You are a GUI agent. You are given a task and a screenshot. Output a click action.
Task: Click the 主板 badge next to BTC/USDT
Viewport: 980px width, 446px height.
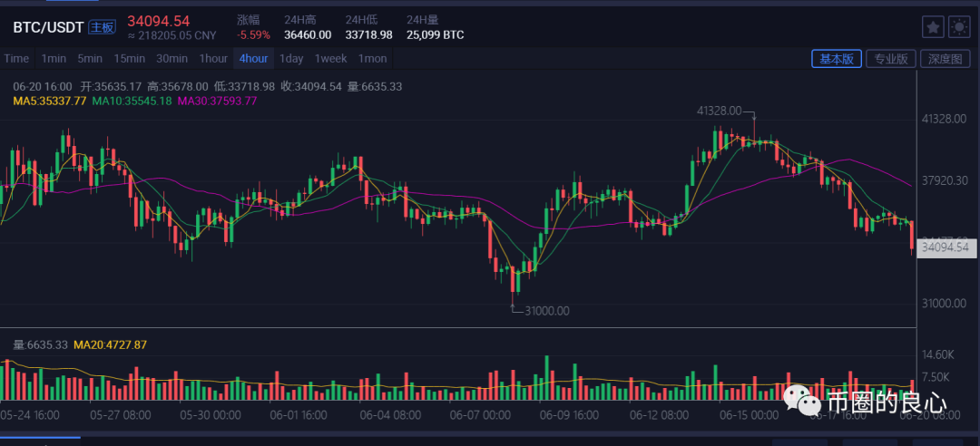[x=103, y=27]
